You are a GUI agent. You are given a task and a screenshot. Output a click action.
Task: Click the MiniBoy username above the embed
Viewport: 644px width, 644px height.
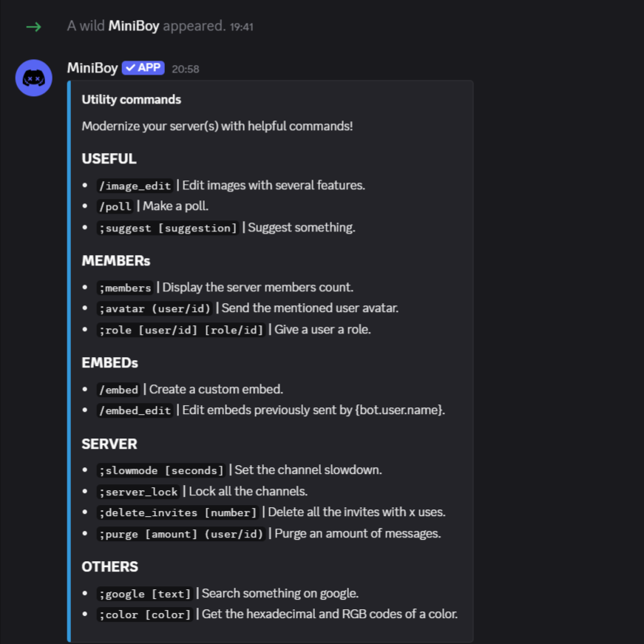[x=92, y=68]
